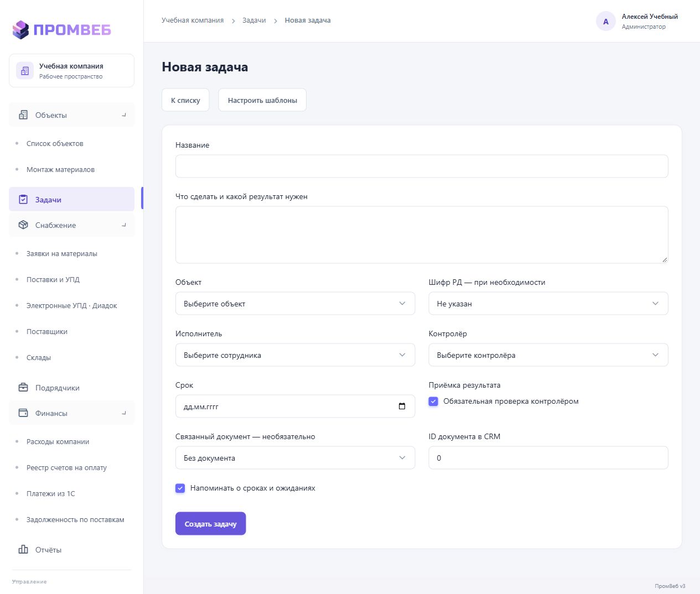Open Задолженность по поставкам in sidebar
Viewport: 700px width, 594px height.
(75, 520)
